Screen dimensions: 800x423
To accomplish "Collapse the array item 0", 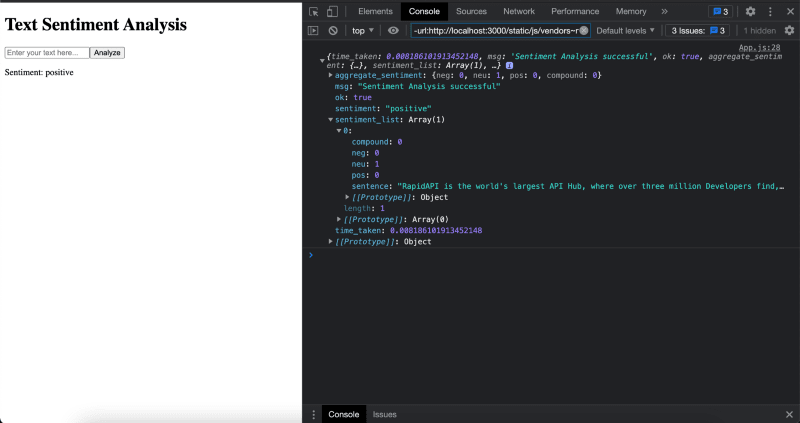I will pos(339,131).
